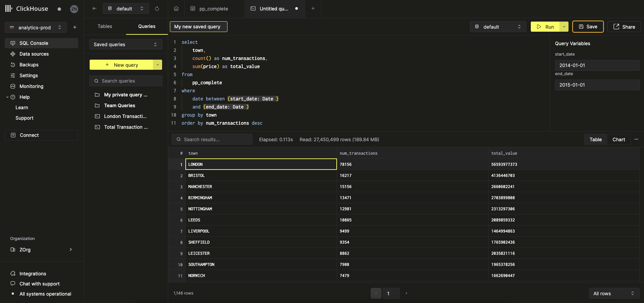The height and width of the screenshot is (303, 644).
Task: Add a new tab with the plus icon
Action: point(313,8)
